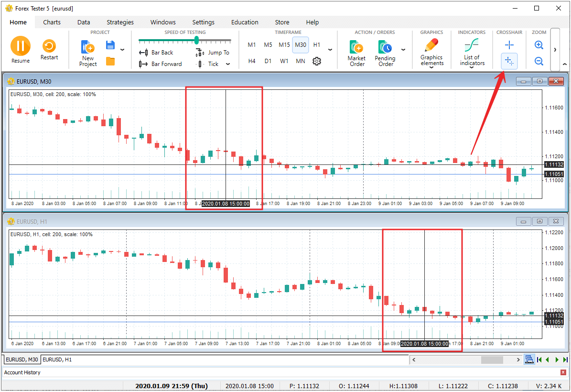Select the M30 timeframe
The width and height of the screenshot is (571, 392).
coord(301,45)
